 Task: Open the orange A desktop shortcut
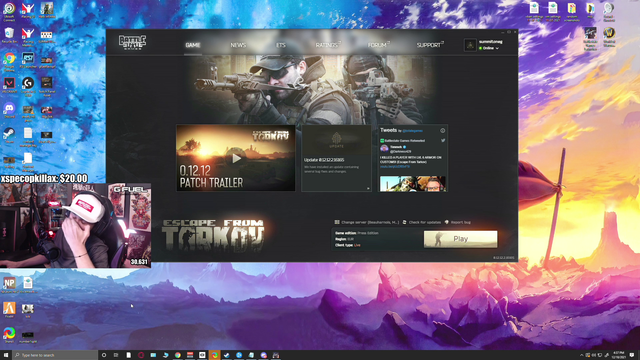coord(9,309)
